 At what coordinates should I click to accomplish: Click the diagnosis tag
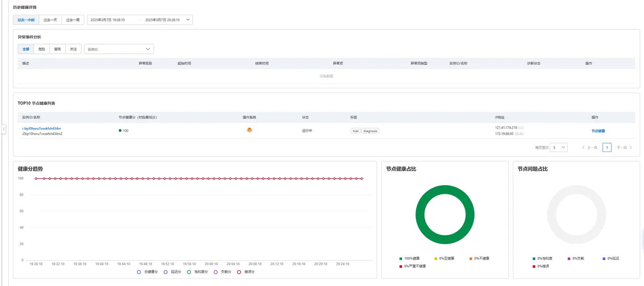click(x=370, y=131)
